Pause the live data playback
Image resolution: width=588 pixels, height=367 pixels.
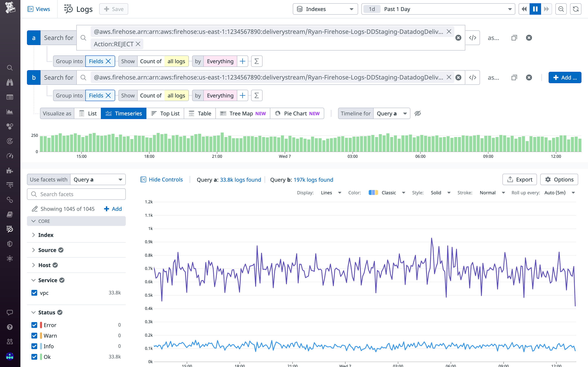pos(535,9)
